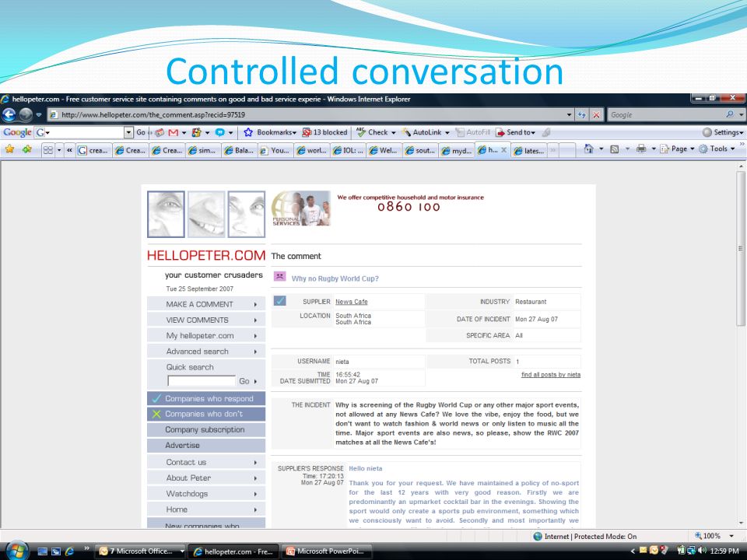Close the active hellopeter tab with X
This screenshot has height=560, width=747.
coord(503,150)
